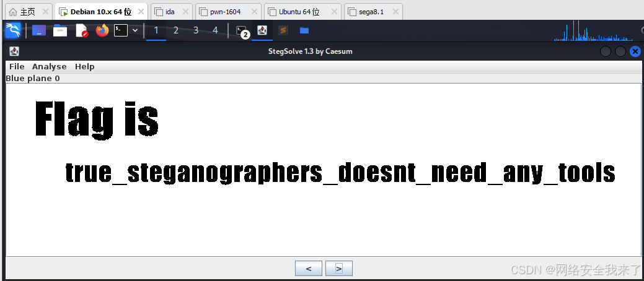Switch to workspace 1

(x=156, y=30)
